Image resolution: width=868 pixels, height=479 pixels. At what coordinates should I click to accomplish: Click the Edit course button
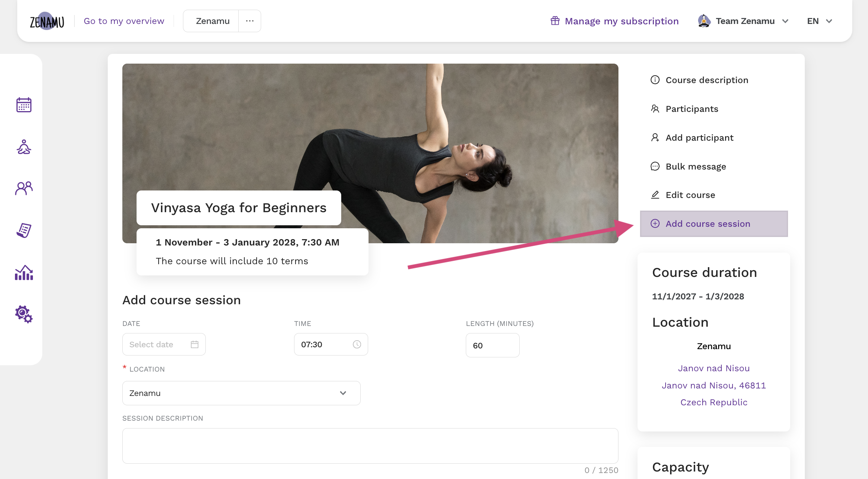click(x=690, y=195)
